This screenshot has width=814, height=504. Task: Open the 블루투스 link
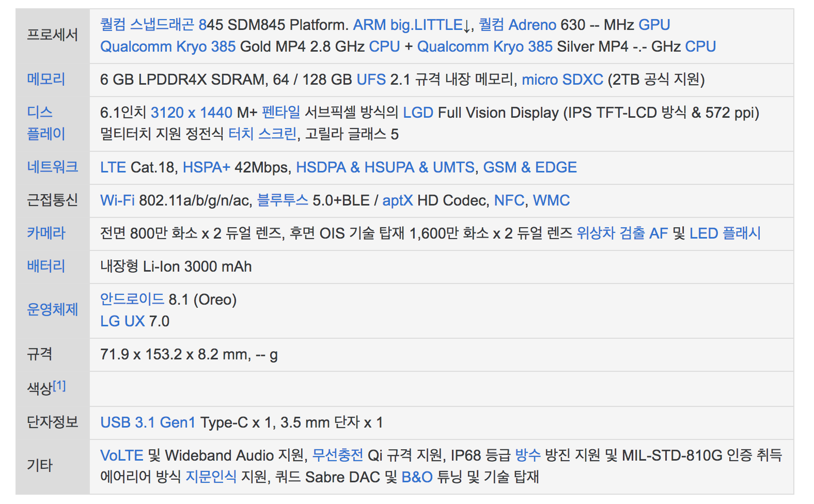[283, 200]
